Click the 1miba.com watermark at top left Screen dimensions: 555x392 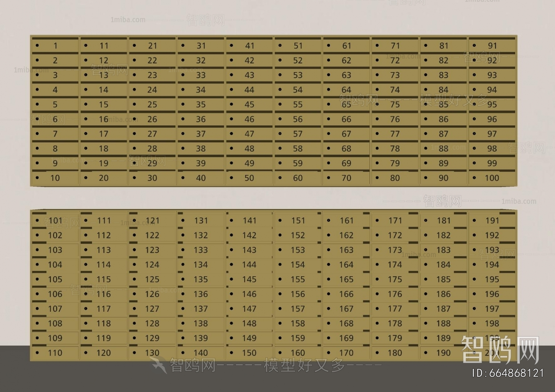coord(128,20)
